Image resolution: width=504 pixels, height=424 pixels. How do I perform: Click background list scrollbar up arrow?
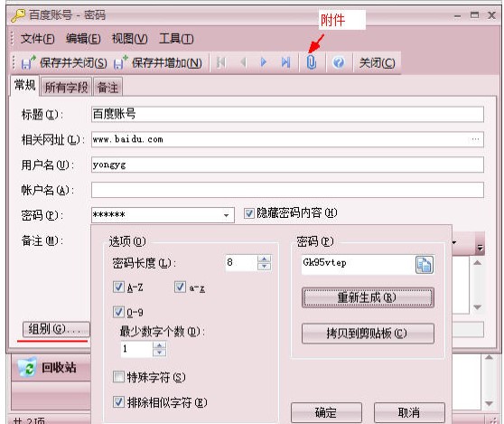(x=489, y=357)
